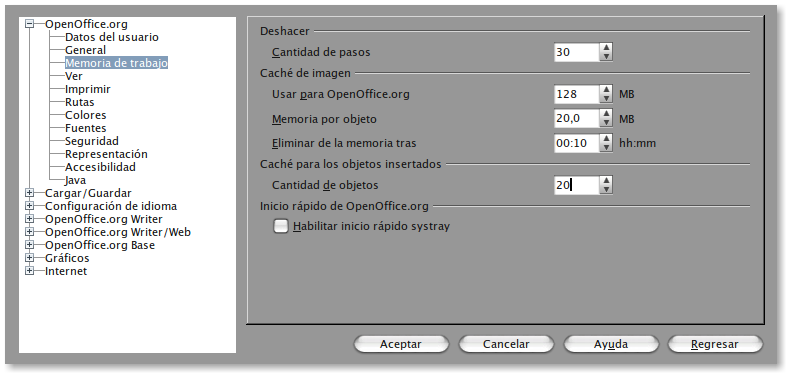This screenshot has height=373, width=786.
Task: Select Memoria de trabajo item
Action: tap(116, 63)
